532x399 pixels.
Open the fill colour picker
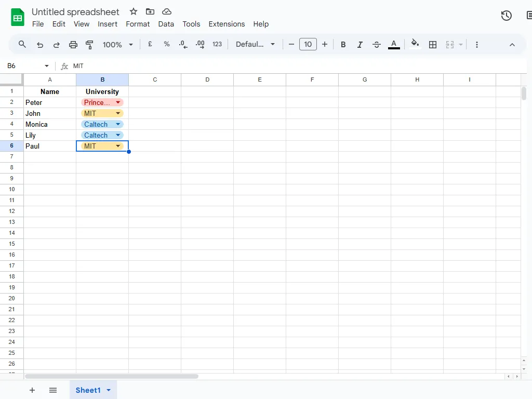coord(415,44)
